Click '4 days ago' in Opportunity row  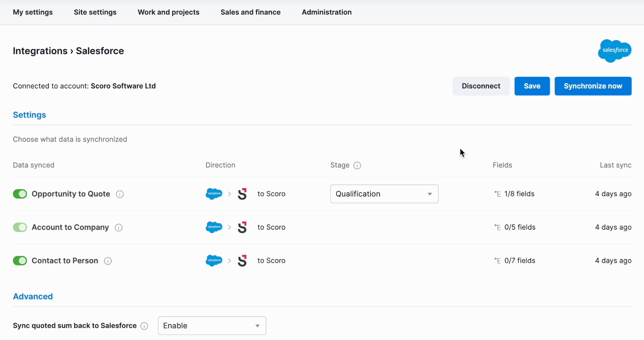click(613, 194)
